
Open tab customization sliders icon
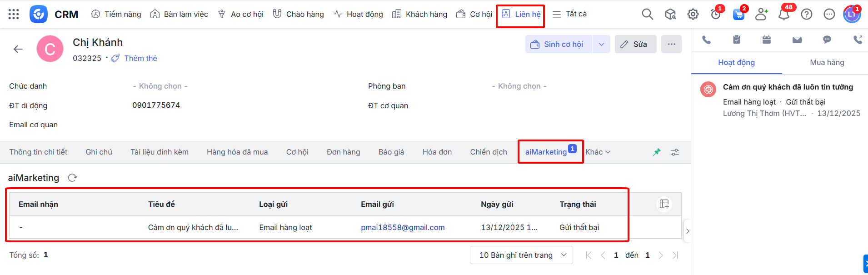point(675,152)
